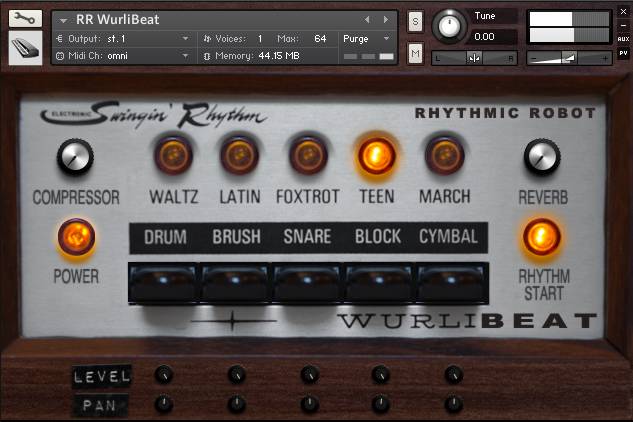
Task: Click the Max voices value 64
Action: [x=320, y=39]
